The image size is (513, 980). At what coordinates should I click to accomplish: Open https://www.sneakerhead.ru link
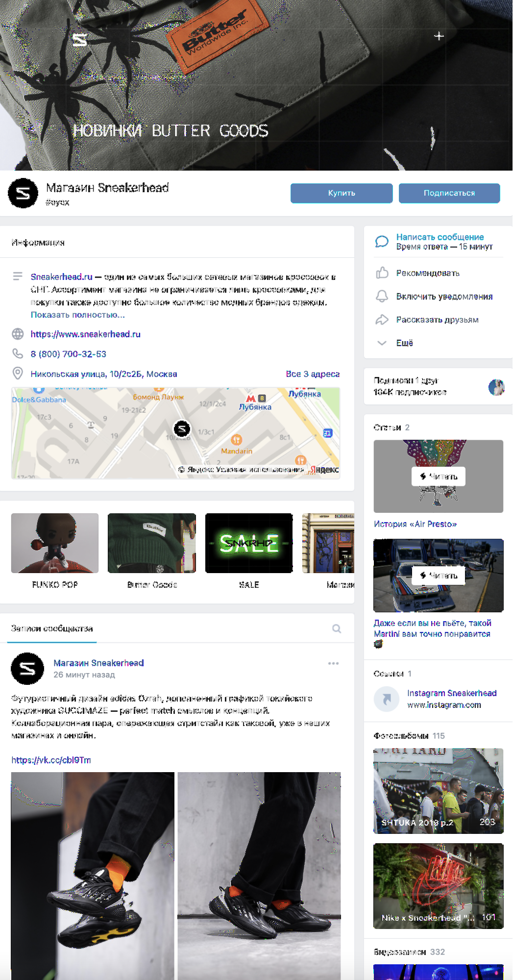tap(86, 334)
